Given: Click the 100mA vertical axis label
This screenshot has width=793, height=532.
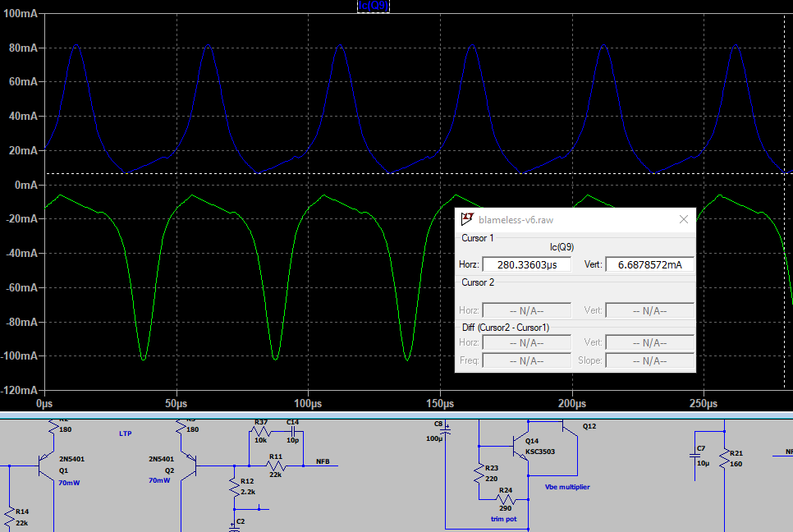Looking at the screenshot, I should pyautogui.click(x=21, y=14).
